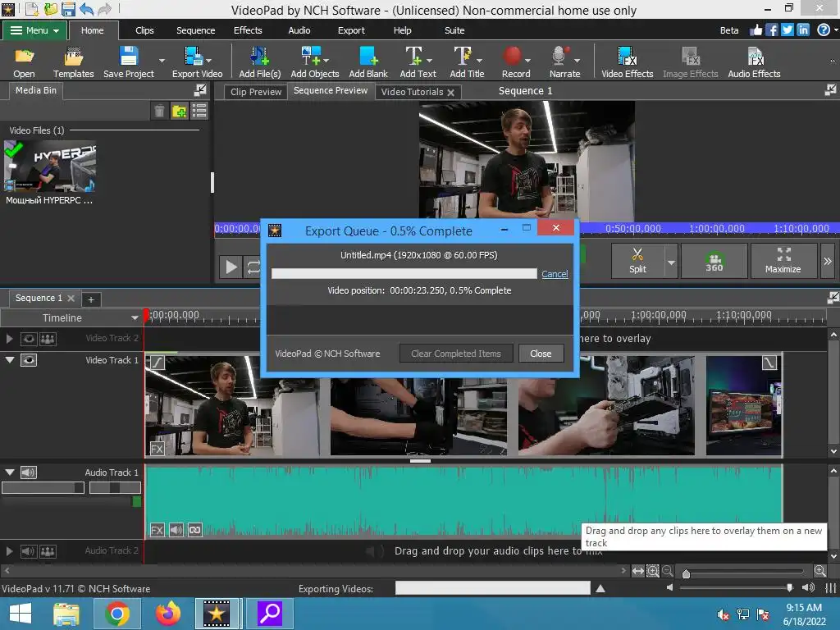Play the sequence preview
840x630 pixels.
[231, 267]
